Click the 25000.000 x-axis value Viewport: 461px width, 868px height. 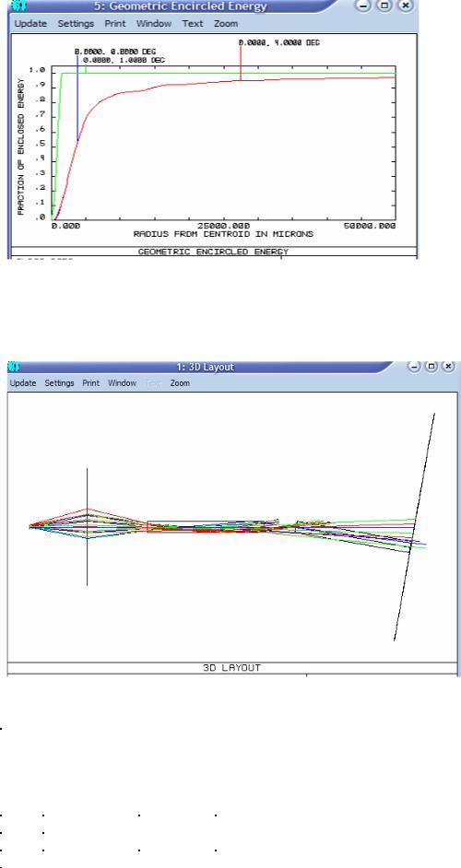(x=223, y=226)
